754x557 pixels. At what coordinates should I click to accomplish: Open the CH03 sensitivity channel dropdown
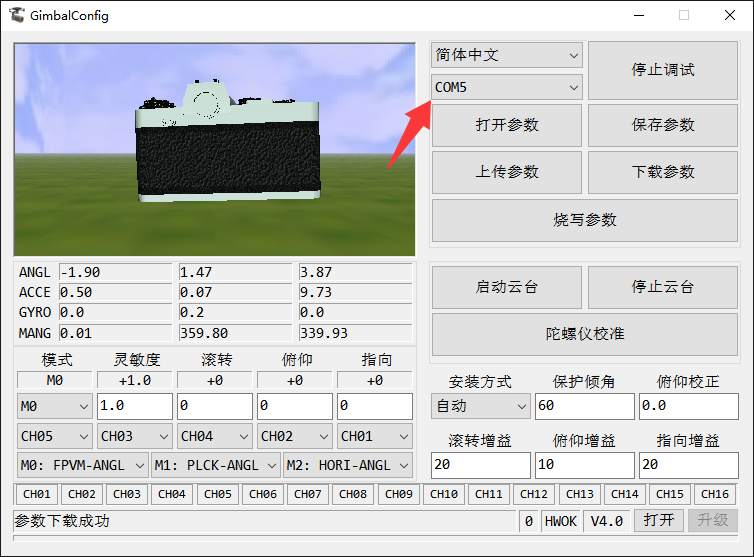pyautogui.click(x=135, y=436)
